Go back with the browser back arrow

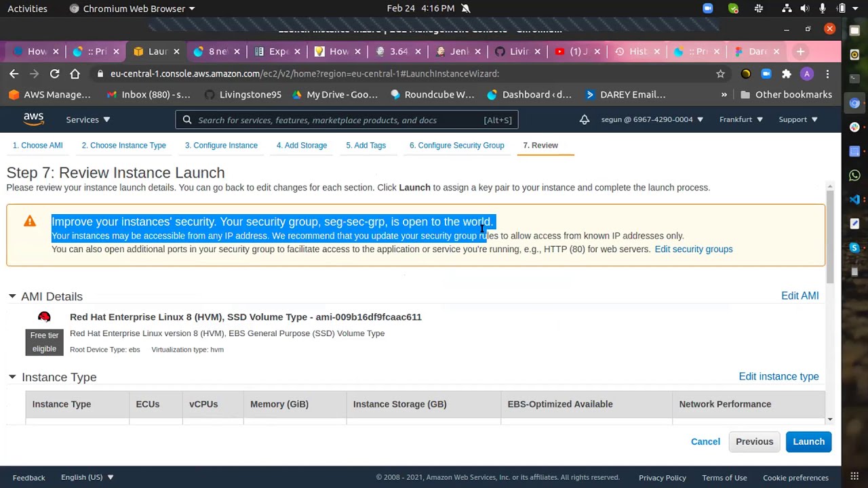coord(14,74)
